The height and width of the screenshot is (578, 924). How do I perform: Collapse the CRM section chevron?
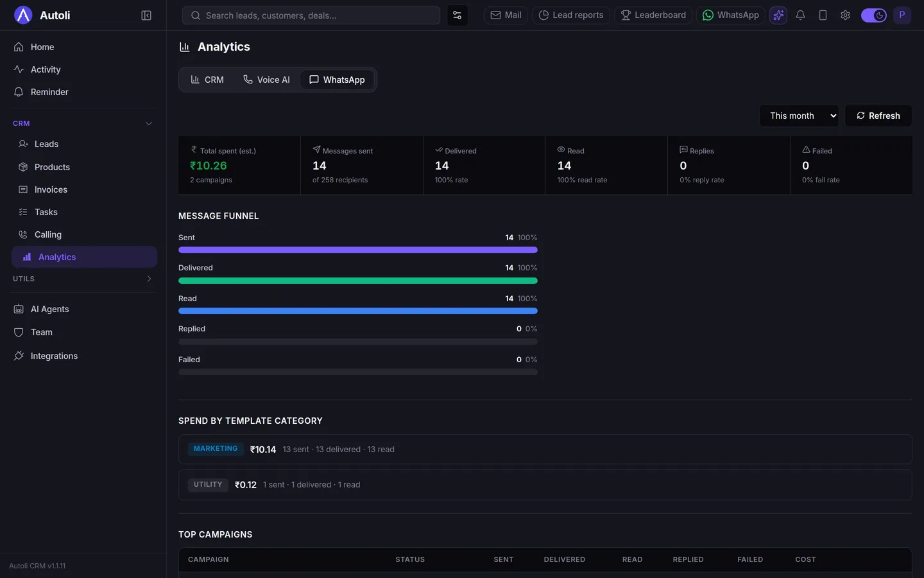(149, 123)
